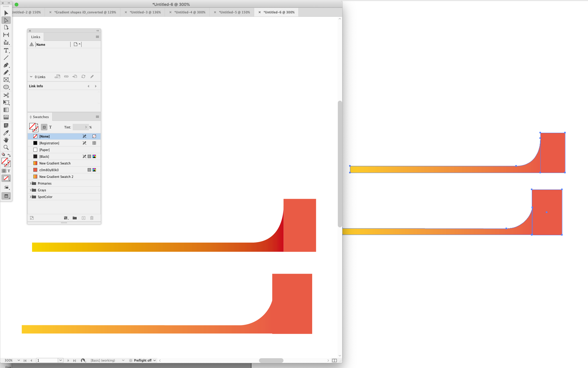Viewport: 588px width, 368px height.
Task: Toggle Formatting affects text in Swatches panel
Action: (50, 127)
